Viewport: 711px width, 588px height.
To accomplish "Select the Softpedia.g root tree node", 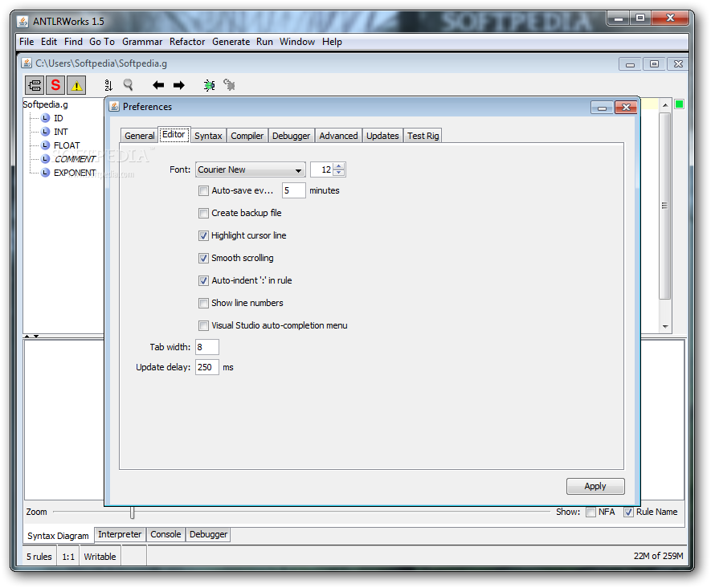I will [45, 104].
